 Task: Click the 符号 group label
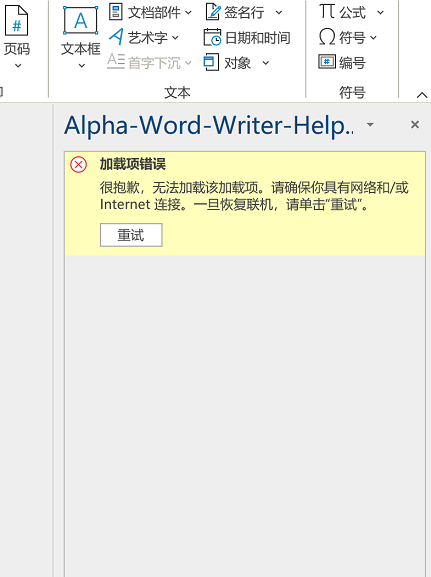click(x=352, y=92)
